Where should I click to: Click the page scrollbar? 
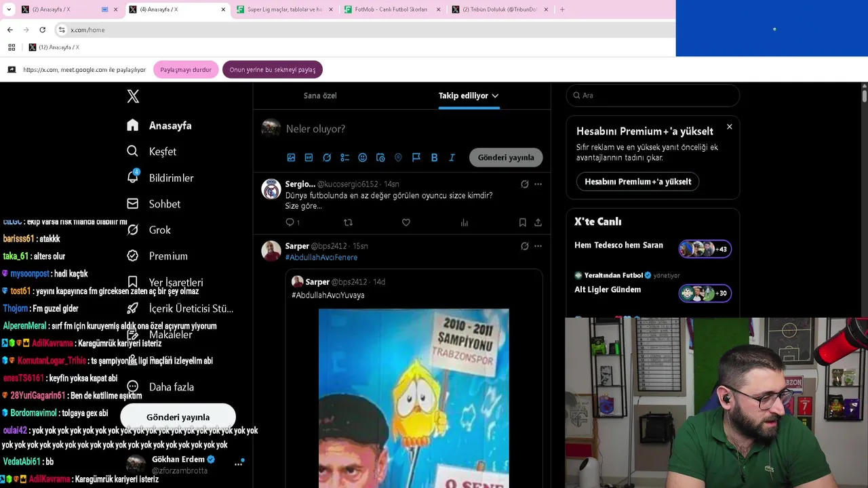(865, 96)
